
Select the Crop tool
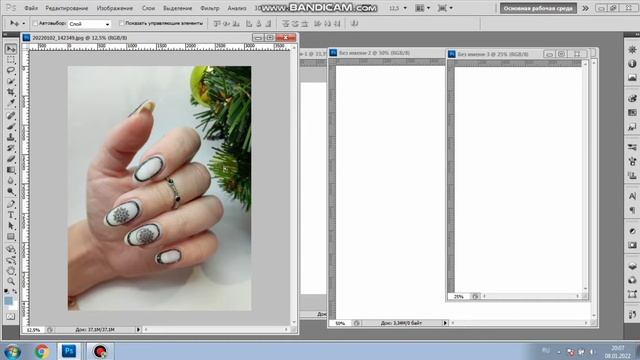click(11, 92)
